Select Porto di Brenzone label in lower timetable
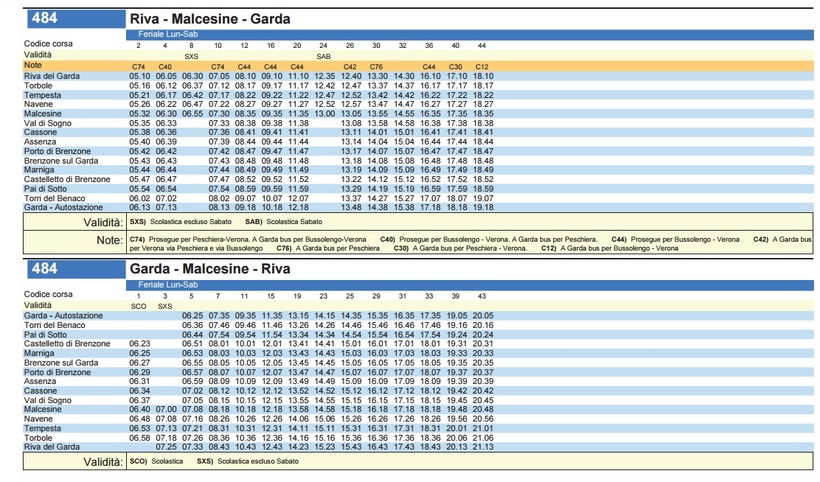820x482 pixels. pyautogui.click(x=58, y=372)
